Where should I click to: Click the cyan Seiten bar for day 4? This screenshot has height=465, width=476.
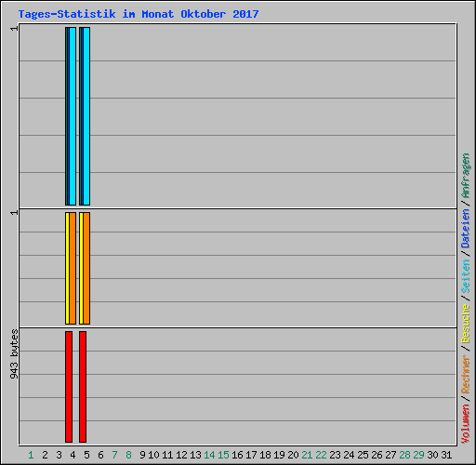[x=73, y=116]
